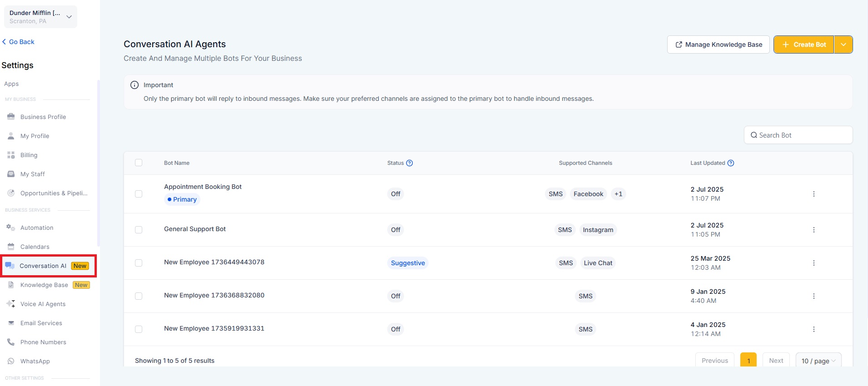Click the Manage Knowledge Base button
The width and height of the screenshot is (868, 386).
coord(718,45)
